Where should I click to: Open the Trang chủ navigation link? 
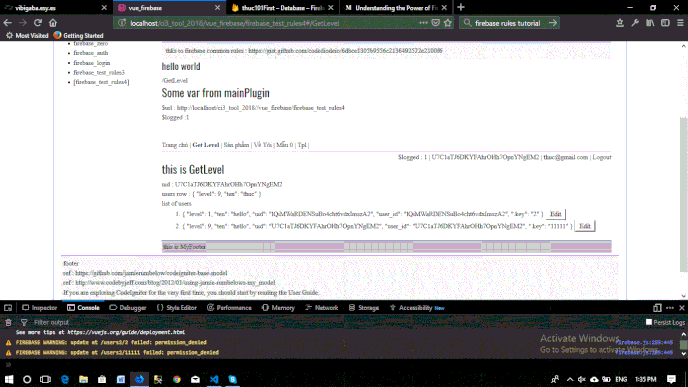coord(175,145)
